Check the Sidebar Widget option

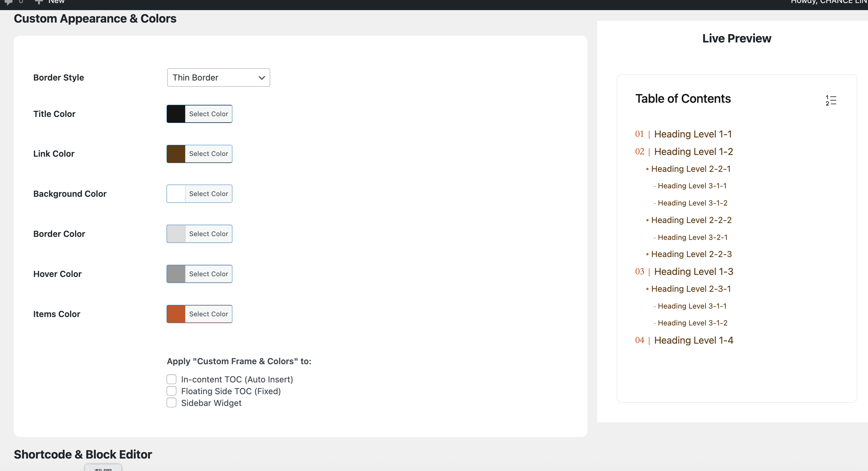[171, 403]
